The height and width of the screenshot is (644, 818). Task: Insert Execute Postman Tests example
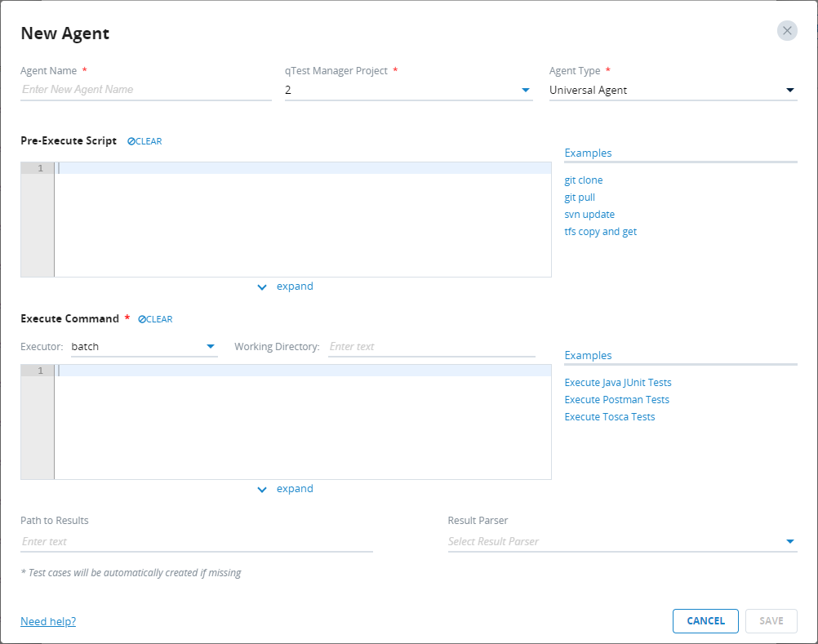pyautogui.click(x=616, y=400)
